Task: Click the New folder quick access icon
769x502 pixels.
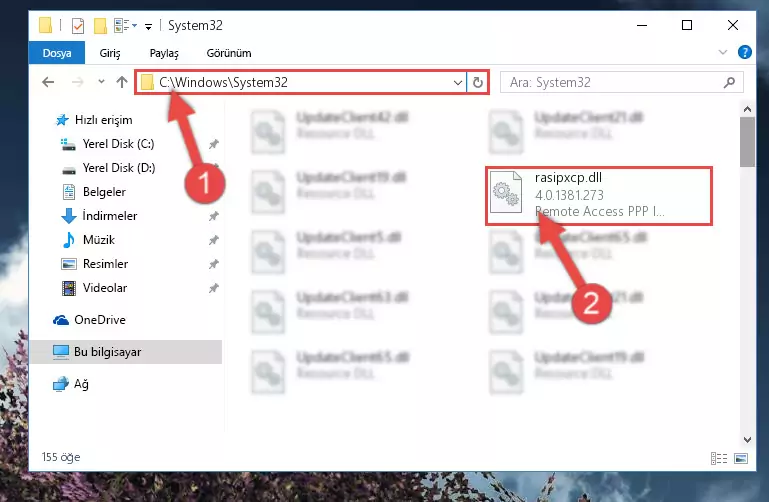Action: (x=100, y=25)
